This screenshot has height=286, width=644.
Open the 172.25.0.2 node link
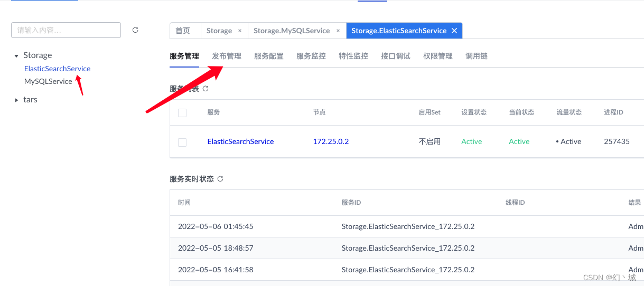(x=331, y=141)
